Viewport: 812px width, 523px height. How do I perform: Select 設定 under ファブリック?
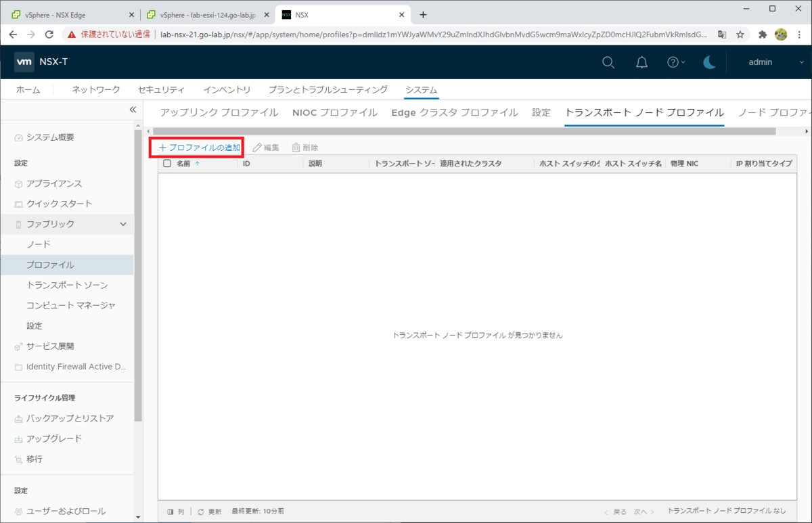tap(35, 325)
